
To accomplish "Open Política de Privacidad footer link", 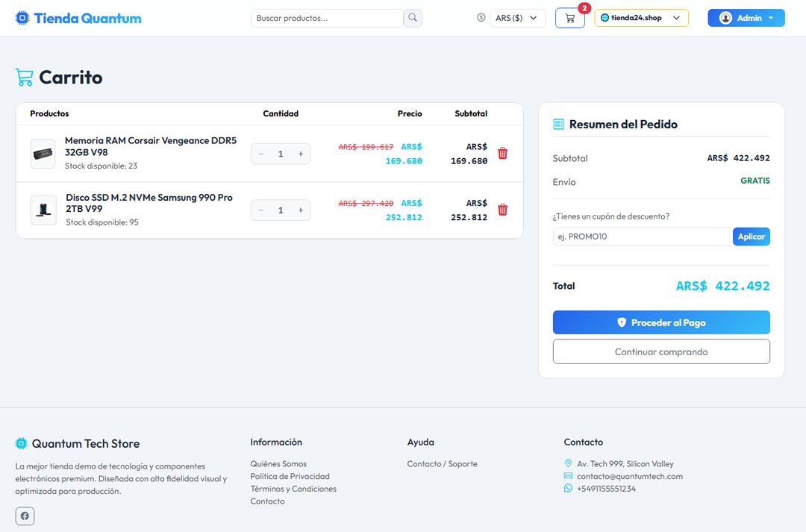I will (290, 476).
